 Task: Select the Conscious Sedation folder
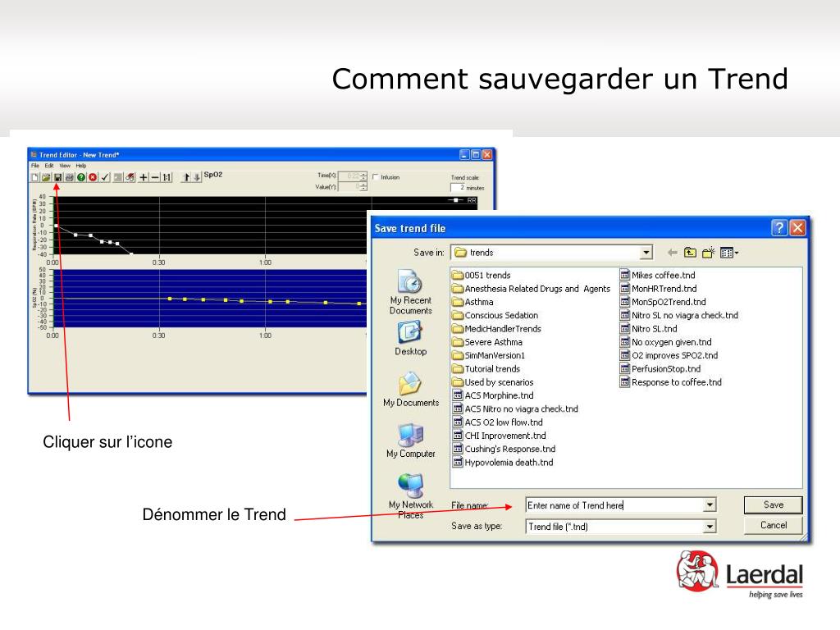click(x=495, y=316)
